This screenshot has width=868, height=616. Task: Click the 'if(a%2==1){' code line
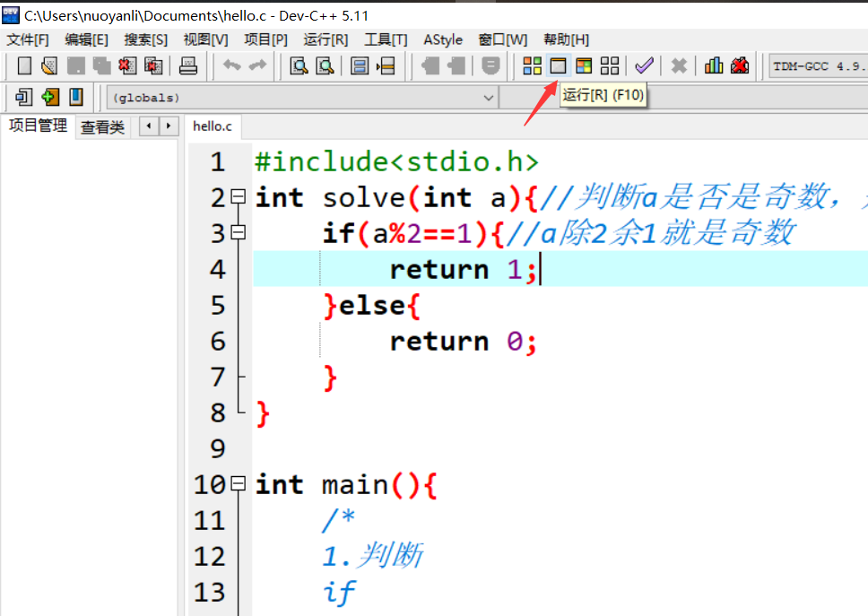click(413, 233)
